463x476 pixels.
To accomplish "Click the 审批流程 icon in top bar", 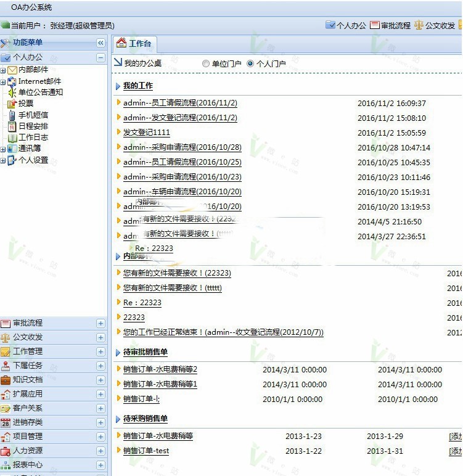I will click(x=375, y=25).
